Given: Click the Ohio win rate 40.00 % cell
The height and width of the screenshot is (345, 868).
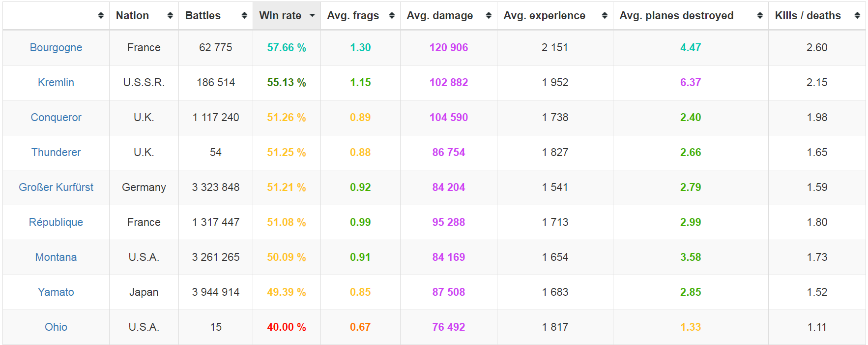Looking at the screenshot, I should point(287,327).
